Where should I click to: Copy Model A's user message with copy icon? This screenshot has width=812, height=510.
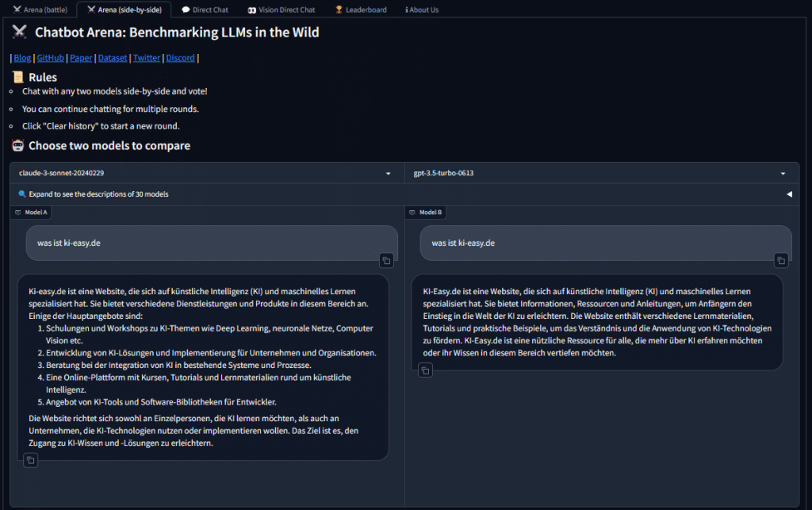tap(386, 260)
